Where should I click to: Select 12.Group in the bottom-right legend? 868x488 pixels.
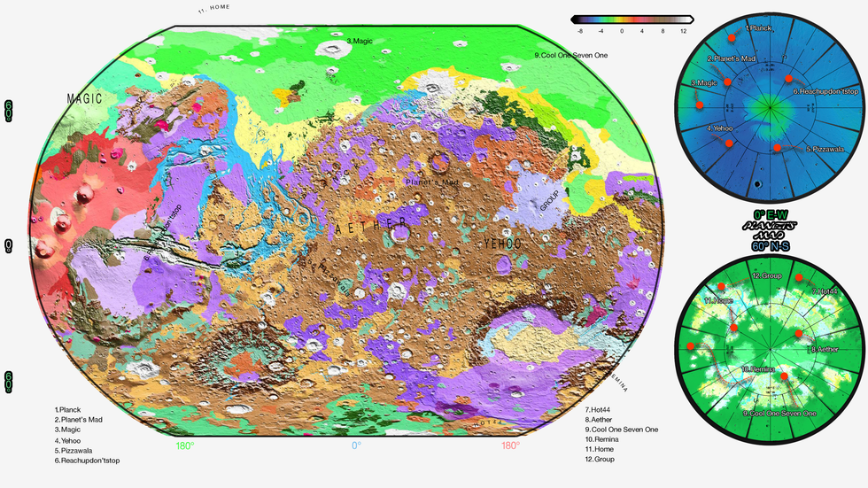point(601,459)
